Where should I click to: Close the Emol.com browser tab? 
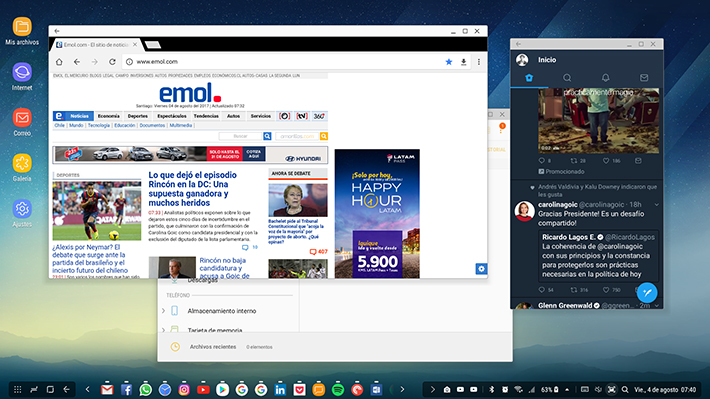tap(134, 45)
